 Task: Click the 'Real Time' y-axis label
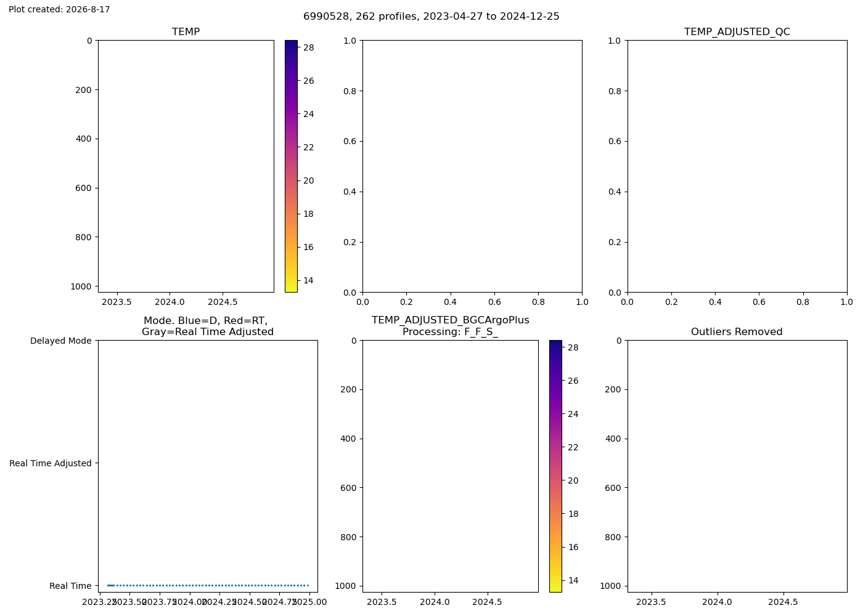click(x=70, y=586)
